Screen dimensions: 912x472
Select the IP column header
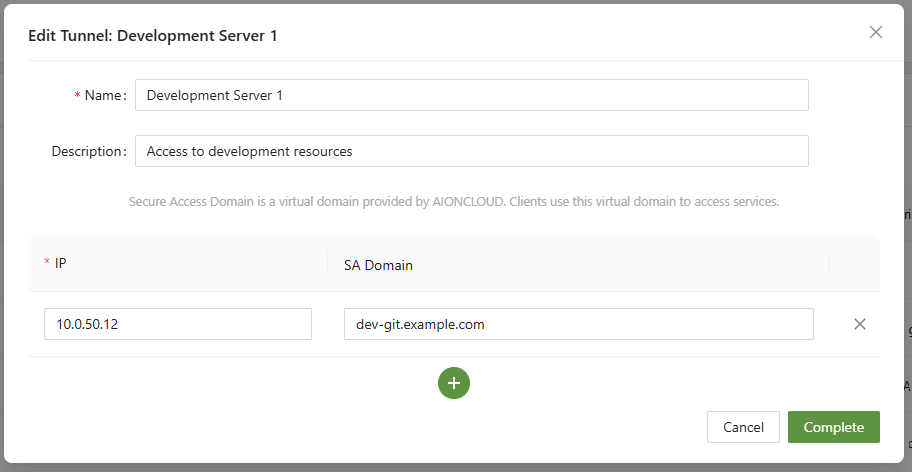point(62,264)
